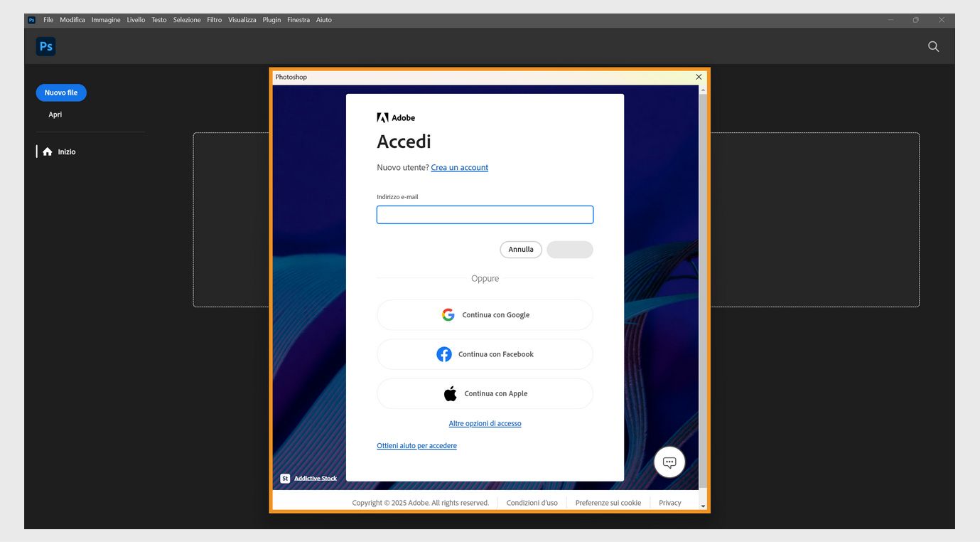Click the Apple logo icon
The width and height of the screenshot is (980, 542).
point(451,393)
